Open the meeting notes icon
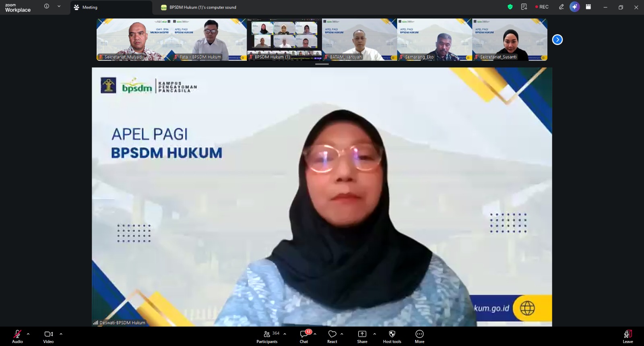 [x=524, y=7]
